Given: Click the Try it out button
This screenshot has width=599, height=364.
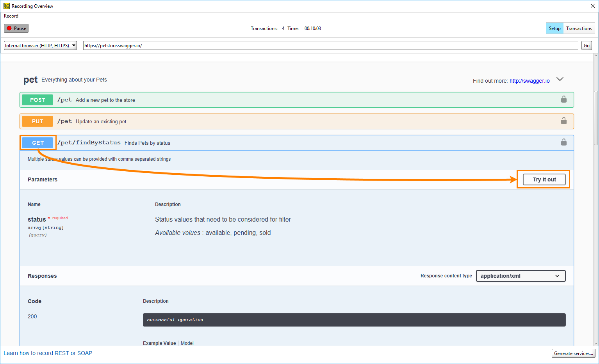Looking at the screenshot, I should [x=544, y=179].
